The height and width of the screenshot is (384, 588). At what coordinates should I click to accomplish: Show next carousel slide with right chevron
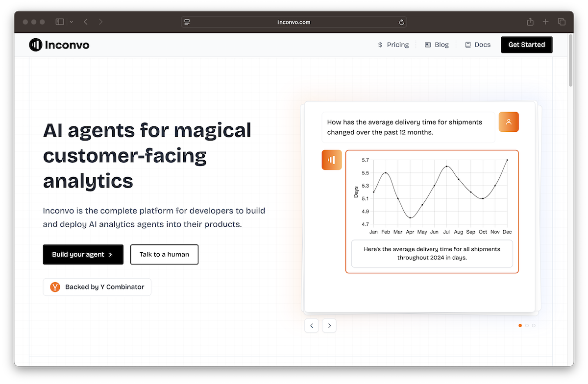click(329, 325)
